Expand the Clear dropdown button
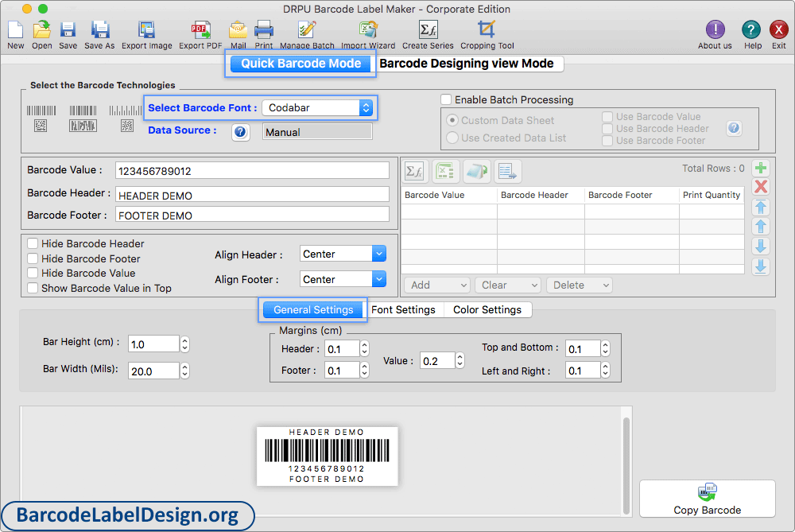The image size is (795, 532). click(x=508, y=285)
